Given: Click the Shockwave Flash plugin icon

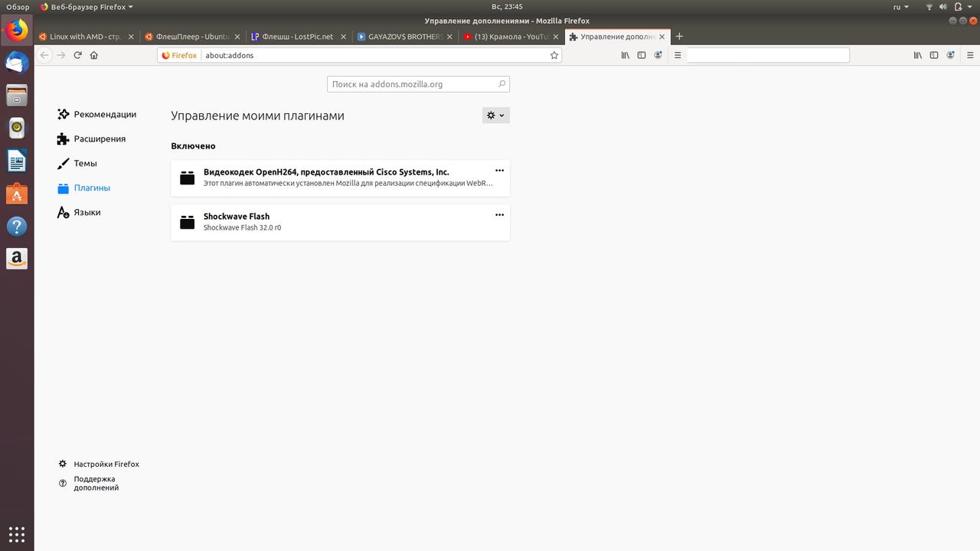Looking at the screenshot, I should (188, 222).
